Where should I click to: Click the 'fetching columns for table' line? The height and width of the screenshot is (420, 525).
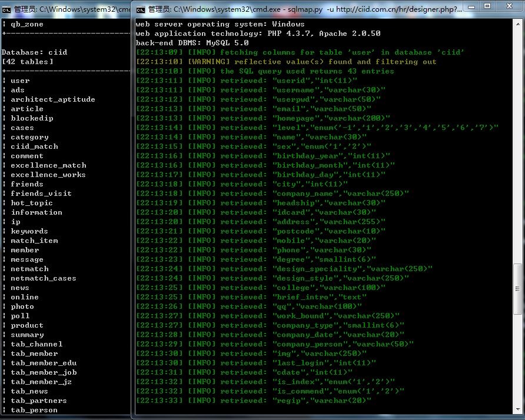click(x=300, y=52)
